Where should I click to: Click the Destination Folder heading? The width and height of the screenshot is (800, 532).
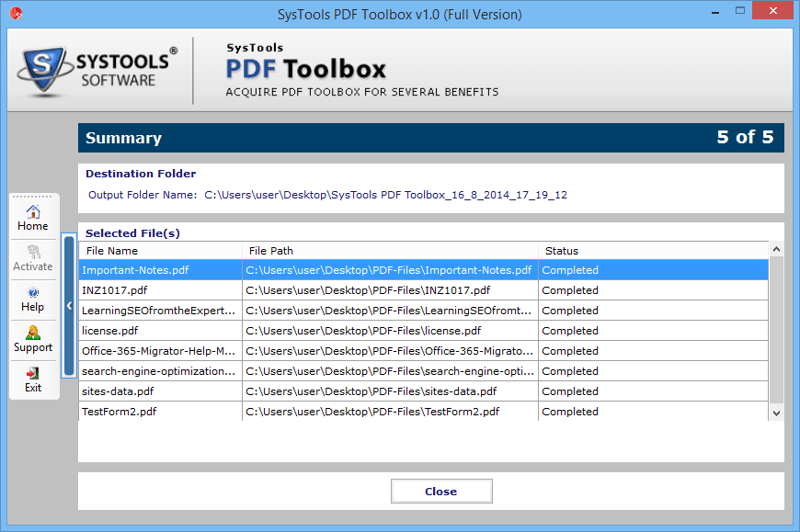[141, 174]
